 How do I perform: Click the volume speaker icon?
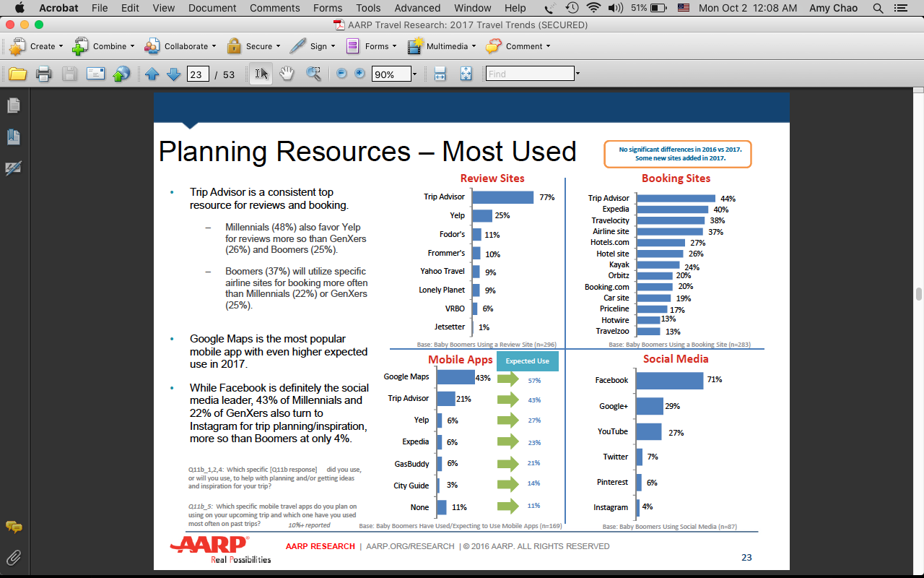[616, 8]
